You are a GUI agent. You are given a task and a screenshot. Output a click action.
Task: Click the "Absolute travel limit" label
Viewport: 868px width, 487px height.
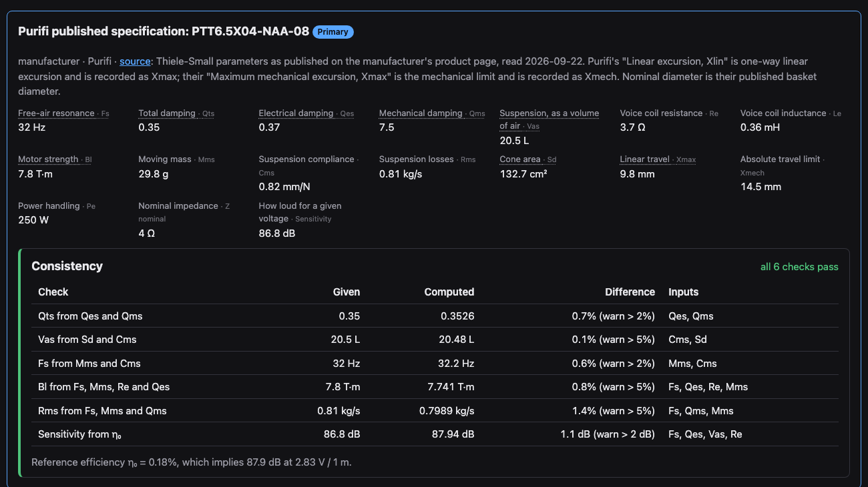click(x=780, y=159)
